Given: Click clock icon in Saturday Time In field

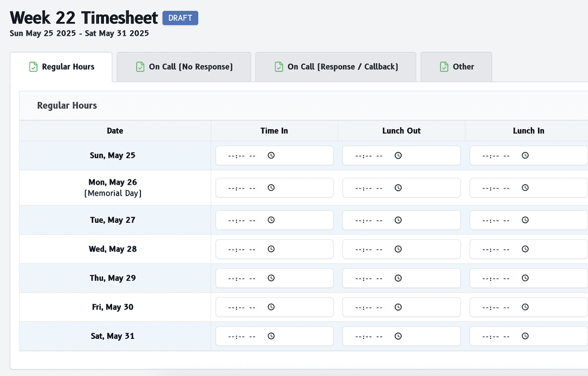Looking at the screenshot, I should [271, 336].
